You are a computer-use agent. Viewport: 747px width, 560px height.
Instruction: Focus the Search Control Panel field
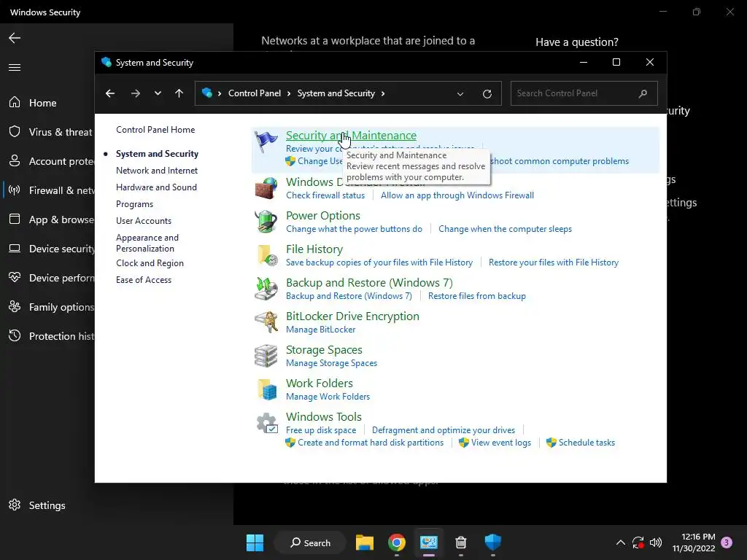pyautogui.click(x=584, y=93)
